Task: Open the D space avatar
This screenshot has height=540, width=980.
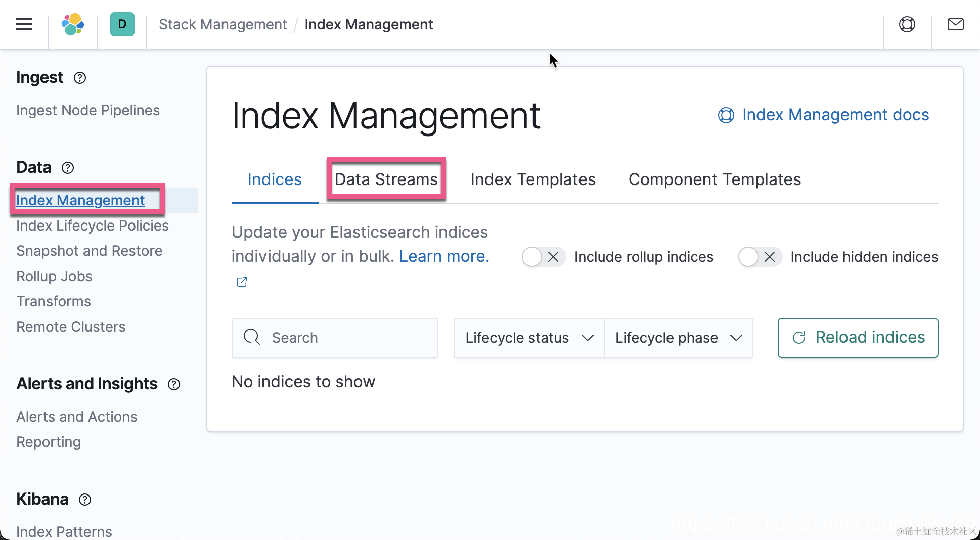Action: (x=122, y=24)
